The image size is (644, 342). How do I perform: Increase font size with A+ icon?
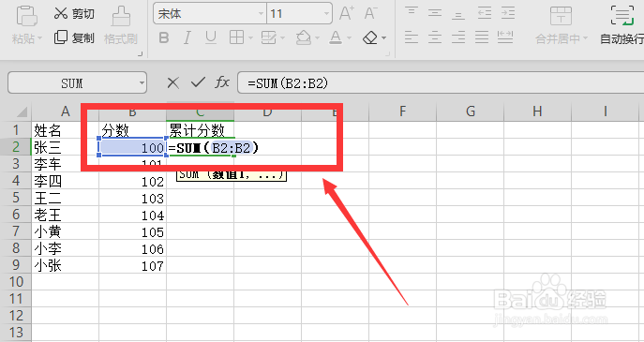pos(347,13)
